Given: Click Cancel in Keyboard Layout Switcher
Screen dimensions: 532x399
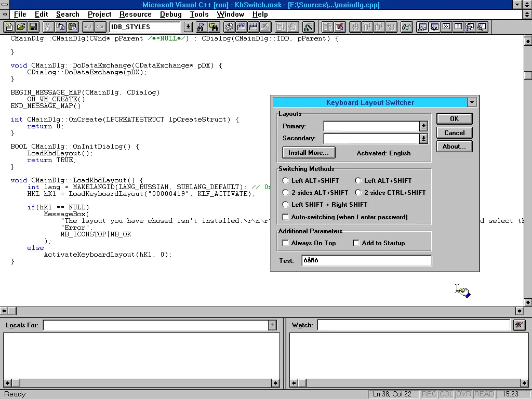Looking at the screenshot, I should click(454, 132).
